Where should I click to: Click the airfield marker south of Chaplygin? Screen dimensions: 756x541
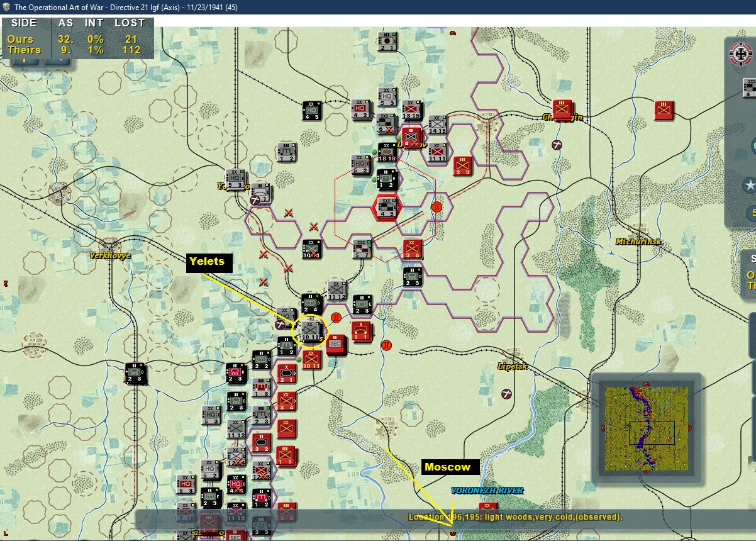(557, 145)
